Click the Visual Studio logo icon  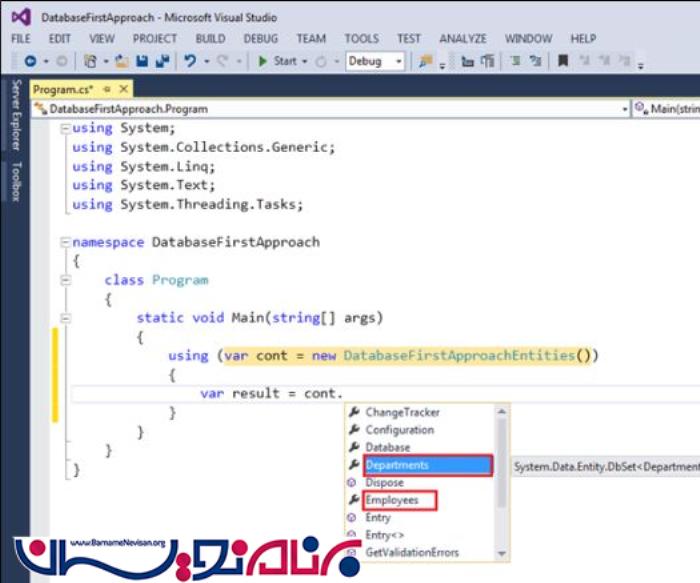tap(20, 17)
